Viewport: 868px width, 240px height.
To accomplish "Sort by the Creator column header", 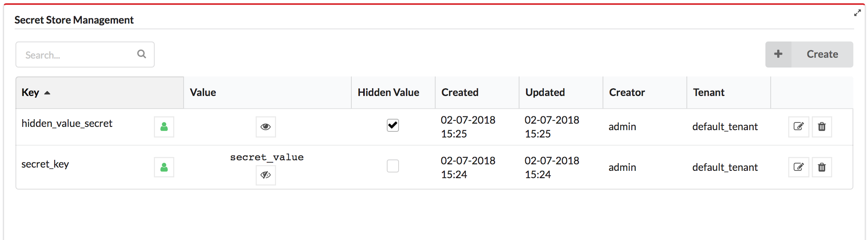I will (627, 92).
